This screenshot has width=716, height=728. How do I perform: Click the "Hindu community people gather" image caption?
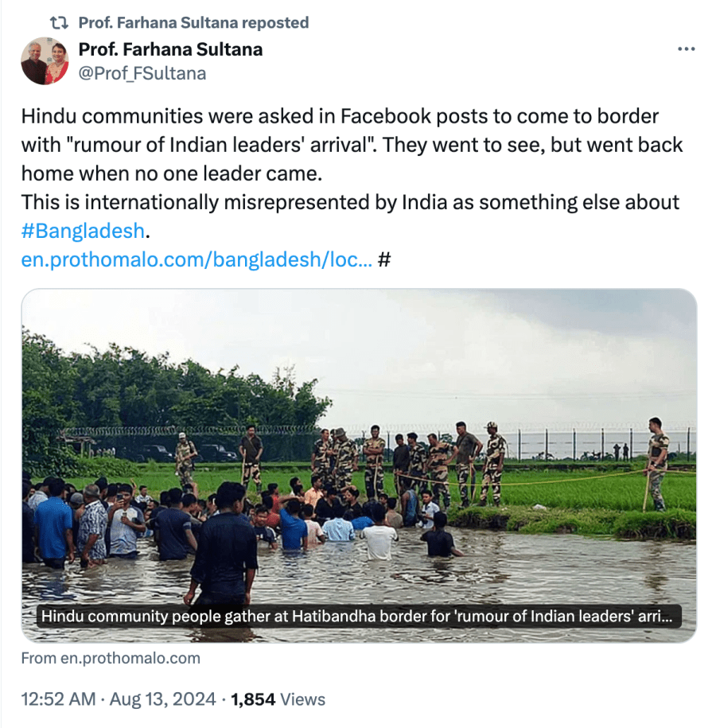(358, 617)
